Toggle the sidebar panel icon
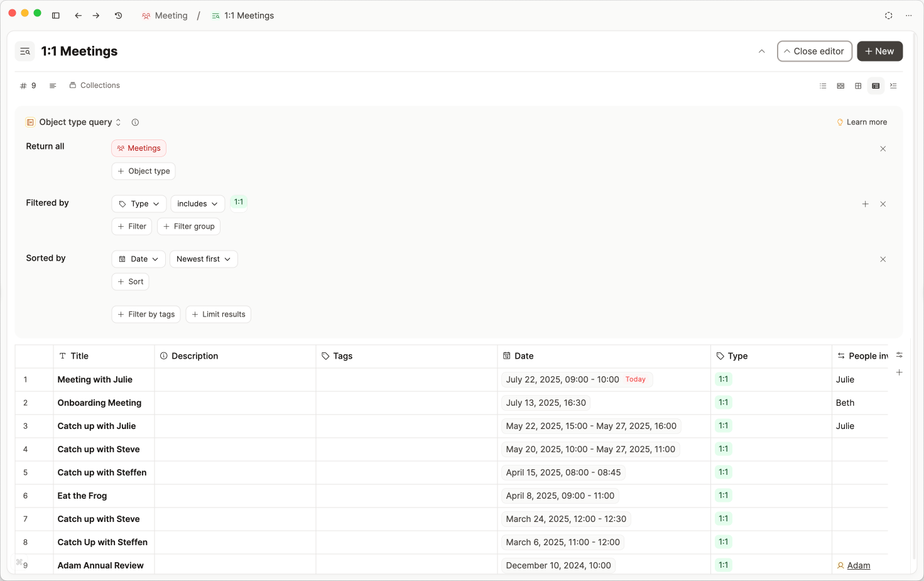924x581 pixels. coord(56,16)
